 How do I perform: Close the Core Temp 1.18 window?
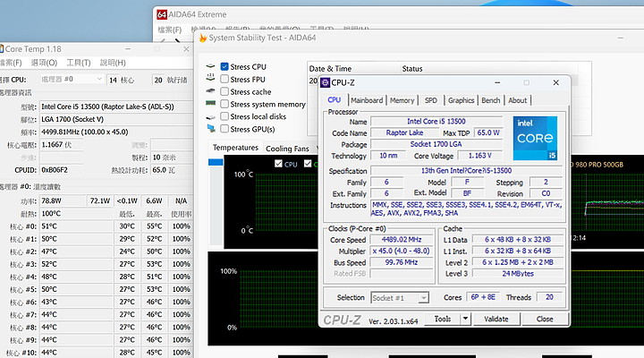[x=186, y=49]
